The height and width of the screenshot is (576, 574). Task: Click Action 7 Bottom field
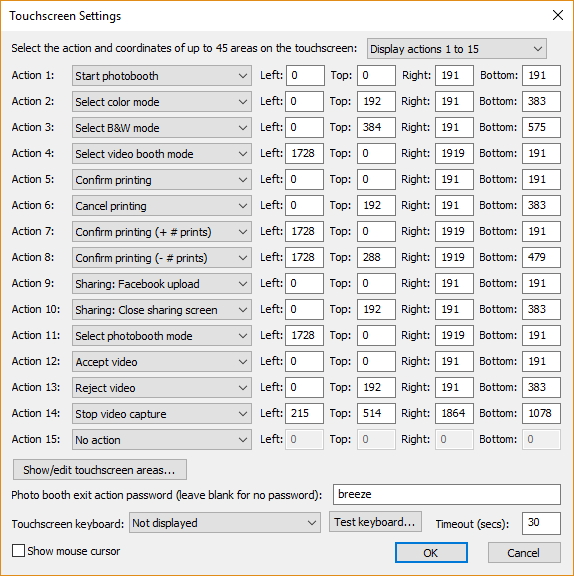(541, 231)
